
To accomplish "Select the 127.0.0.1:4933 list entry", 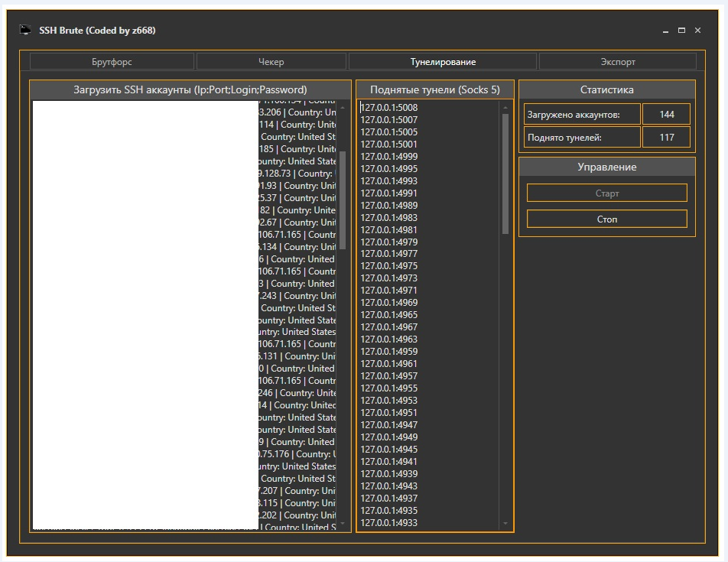I will 389,523.
